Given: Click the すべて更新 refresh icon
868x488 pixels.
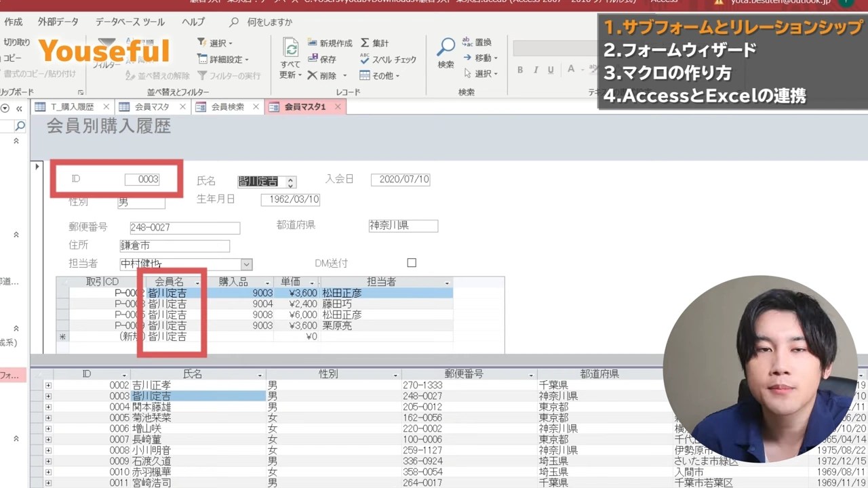Looking at the screenshot, I should click(x=291, y=48).
